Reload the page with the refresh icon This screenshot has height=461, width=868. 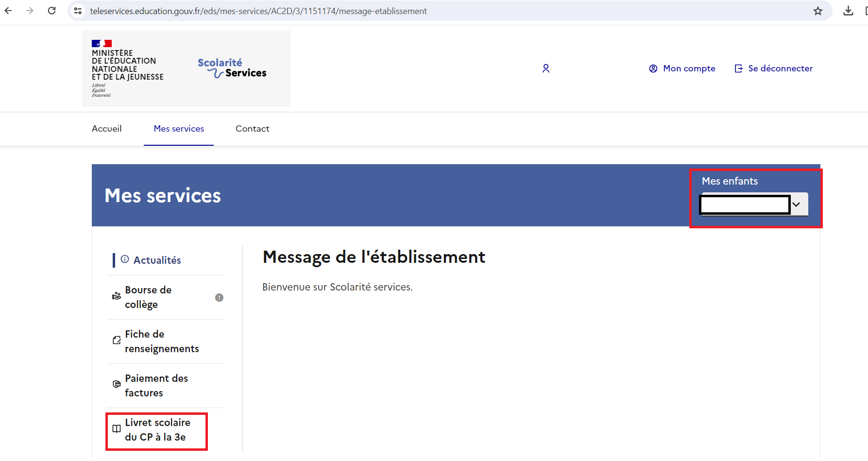point(51,11)
